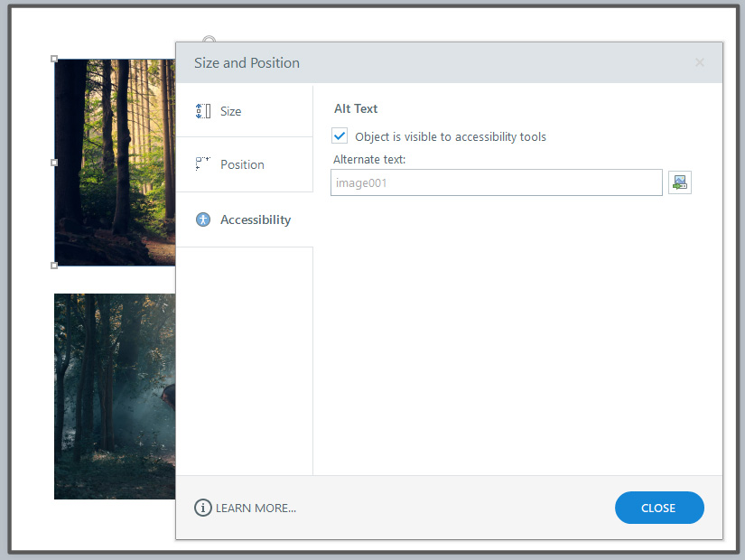Click the Size and Position dialog title bar
745x560 pixels.
(433, 62)
